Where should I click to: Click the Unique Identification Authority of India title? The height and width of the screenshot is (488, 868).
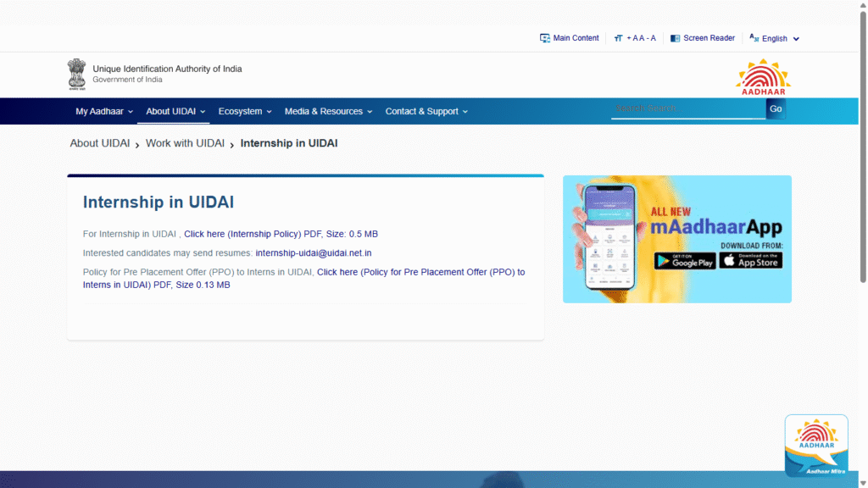click(x=167, y=69)
